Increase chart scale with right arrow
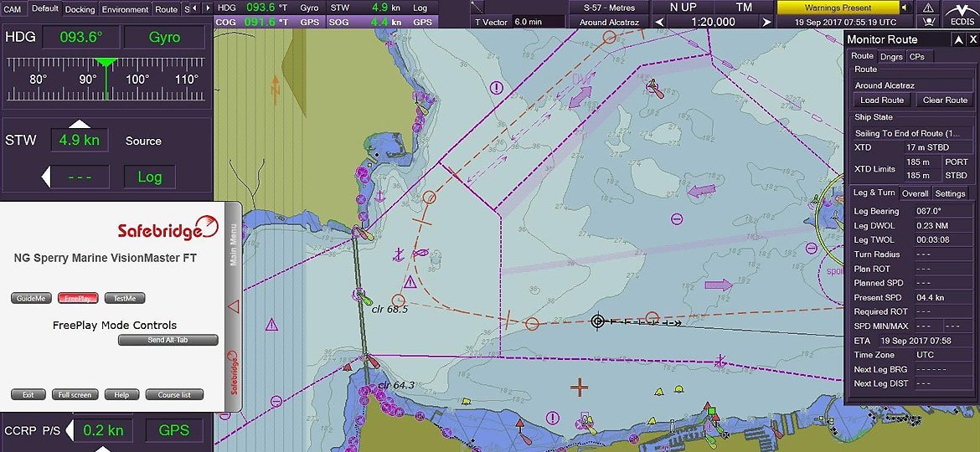 coord(766,23)
